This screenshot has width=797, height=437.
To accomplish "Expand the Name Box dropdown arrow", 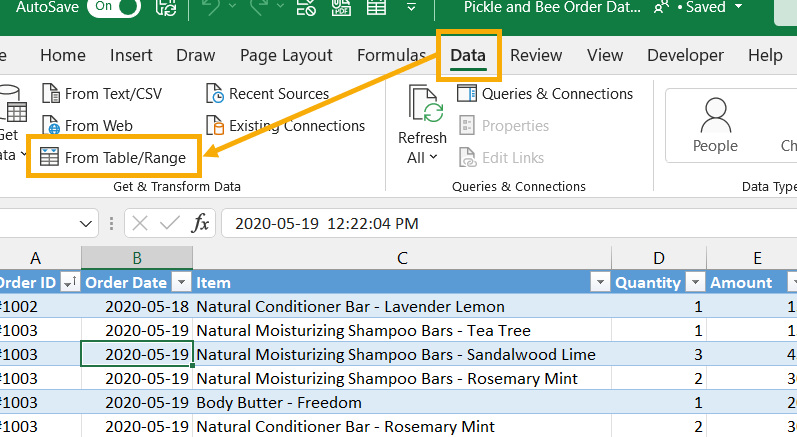I will point(86,224).
